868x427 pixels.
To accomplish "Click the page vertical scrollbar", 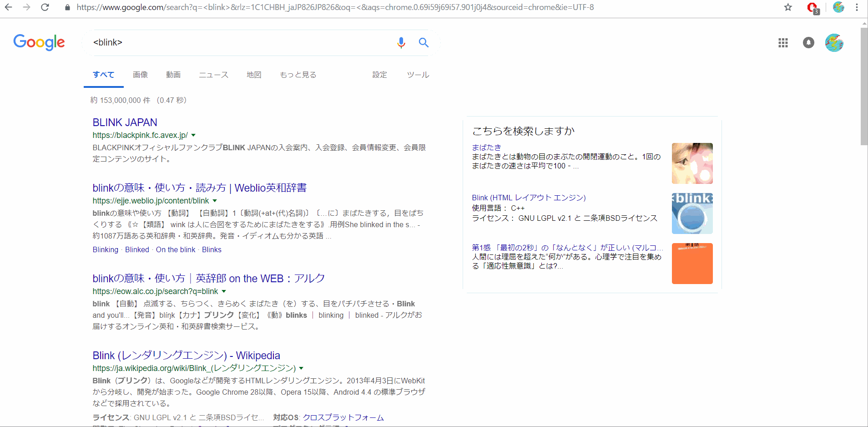I will [864, 86].
